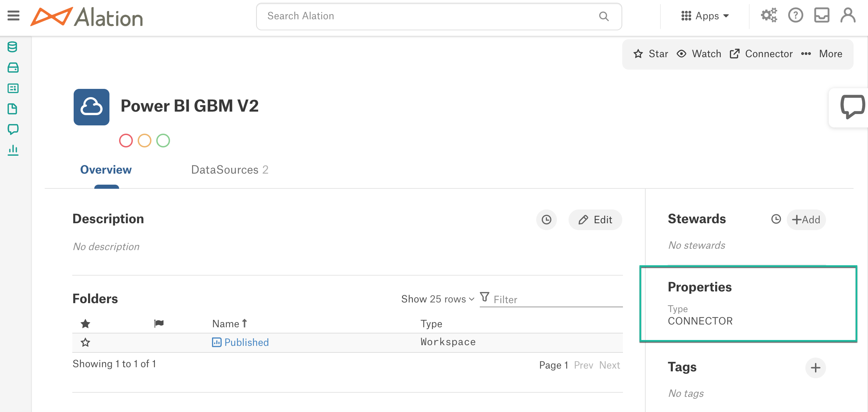The image size is (868, 412).
Task: Click the Filter funnel icon
Action: coord(485,297)
